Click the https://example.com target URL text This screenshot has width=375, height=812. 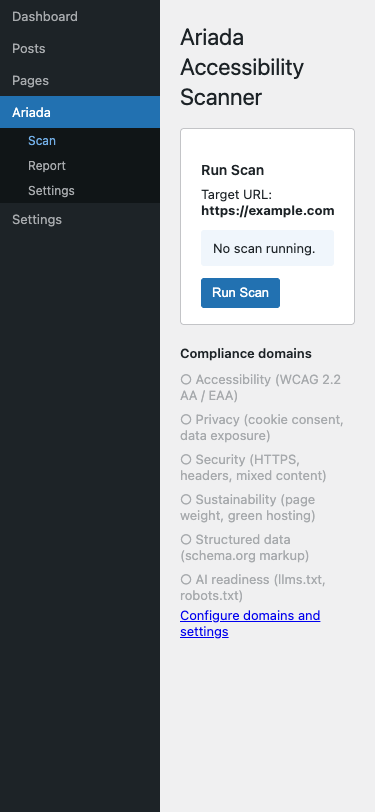[x=267, y=211]
